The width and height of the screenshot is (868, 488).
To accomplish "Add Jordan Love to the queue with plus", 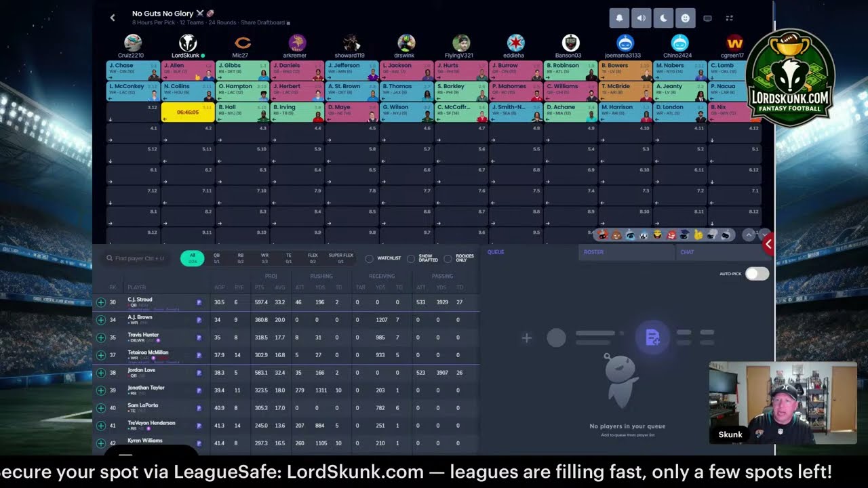I will [101, 373].
